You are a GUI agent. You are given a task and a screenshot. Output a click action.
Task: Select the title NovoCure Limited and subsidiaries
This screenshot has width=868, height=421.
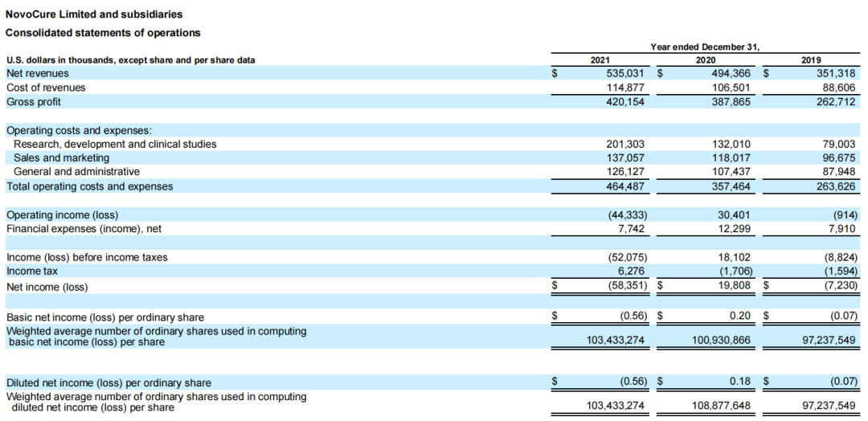click(94, 14)
